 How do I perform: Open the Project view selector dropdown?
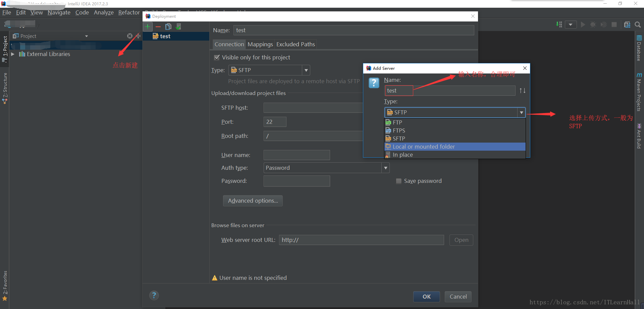coord(87,36)
